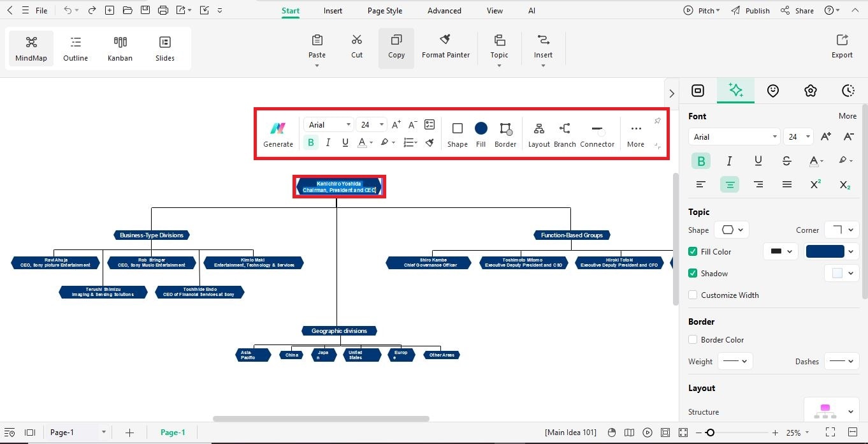This screenshot has height=444, width=868.
Task: Save the document with the floppy disk icon
Action: [145, 10]
